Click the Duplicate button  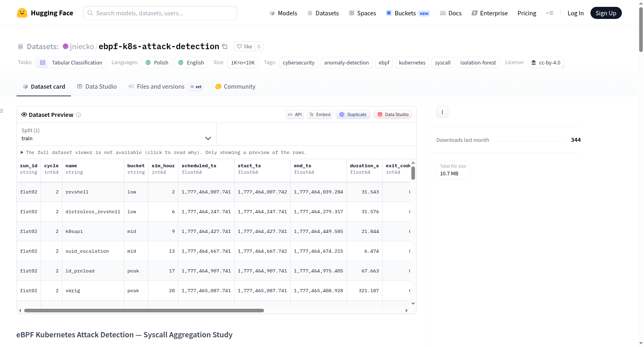(x=353, y=114)
